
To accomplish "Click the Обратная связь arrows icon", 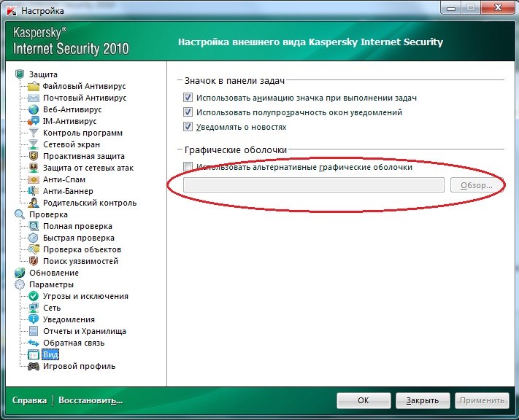I will point(34,343).
